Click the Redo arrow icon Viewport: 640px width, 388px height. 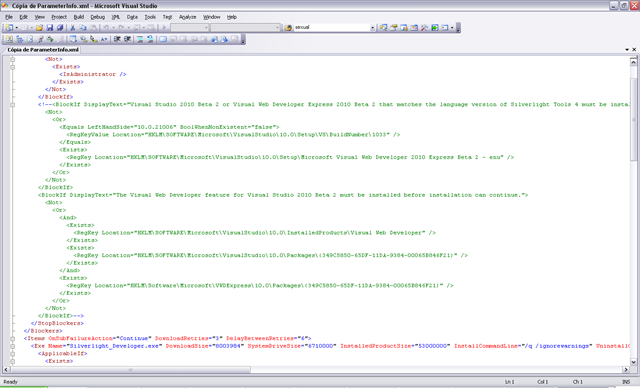click(121, 27)
